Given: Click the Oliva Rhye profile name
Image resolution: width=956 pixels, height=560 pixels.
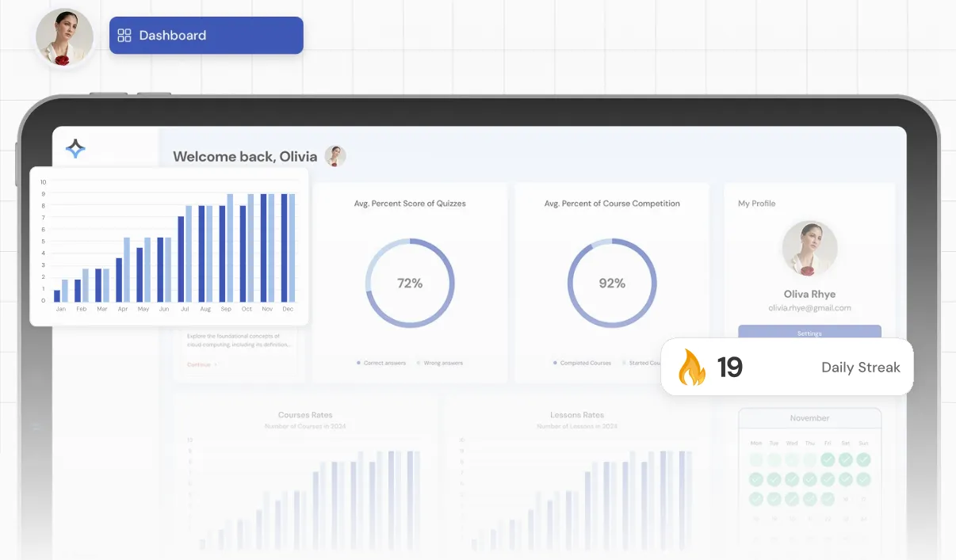Looking at the screenshot, I should click(809, 294).
